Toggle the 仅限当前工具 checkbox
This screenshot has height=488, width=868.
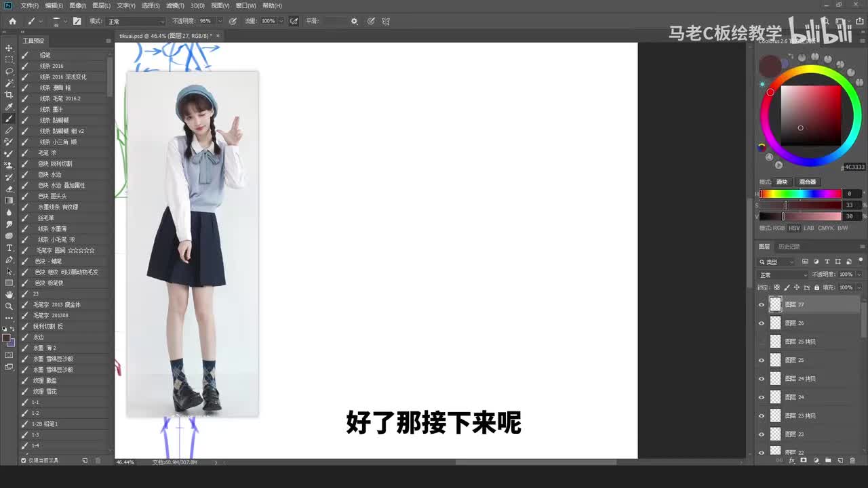[24, 460]
